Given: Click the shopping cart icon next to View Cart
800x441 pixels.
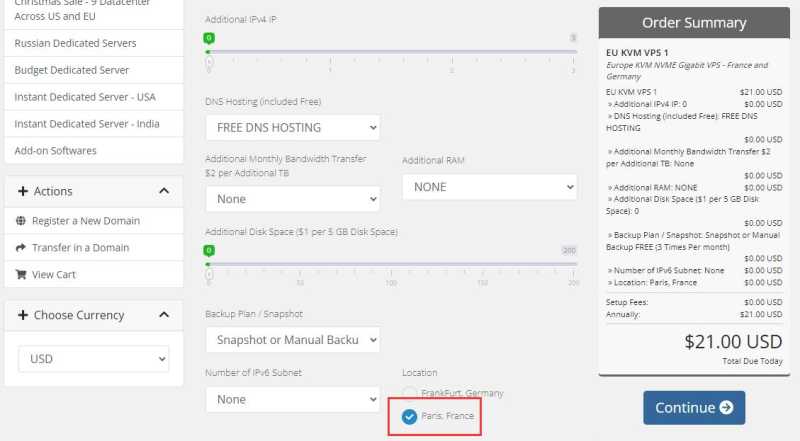Looking at the screenshot, I should click(x=21, y=275).
